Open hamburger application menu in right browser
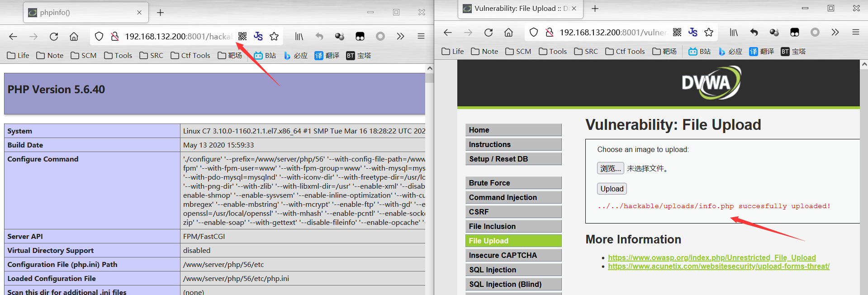This screenshot has width=868, height=295. 855,33
